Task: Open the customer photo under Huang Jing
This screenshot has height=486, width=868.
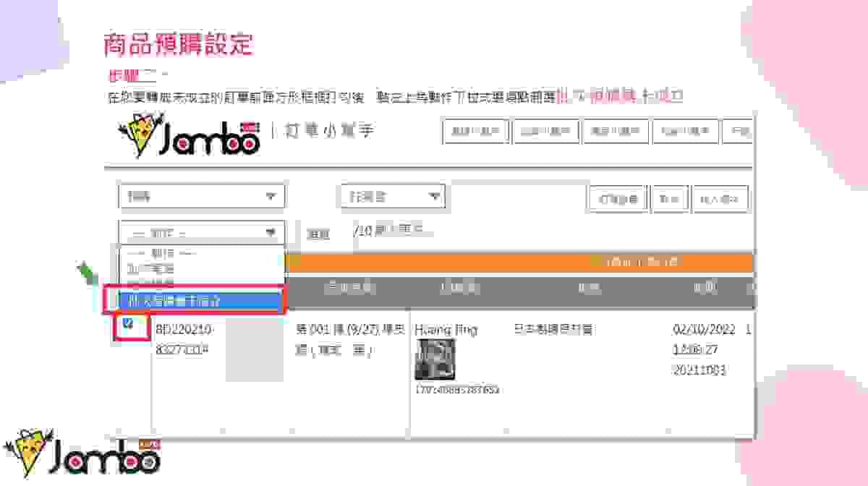Action: [435, 360]
